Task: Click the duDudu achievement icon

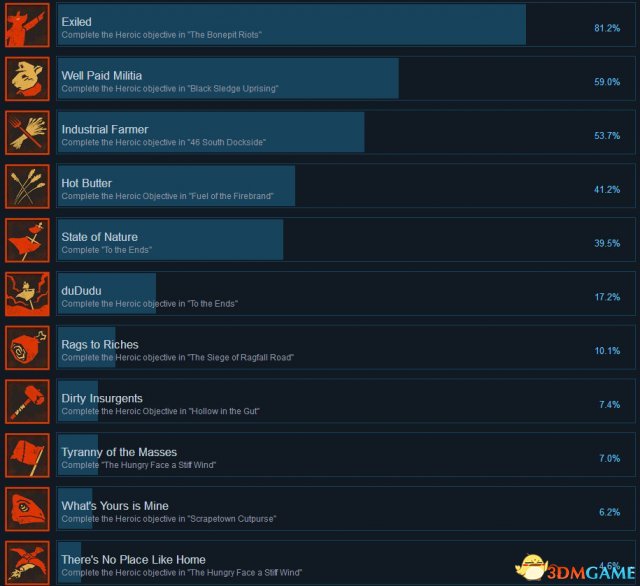Action: [x=27, y=294]
